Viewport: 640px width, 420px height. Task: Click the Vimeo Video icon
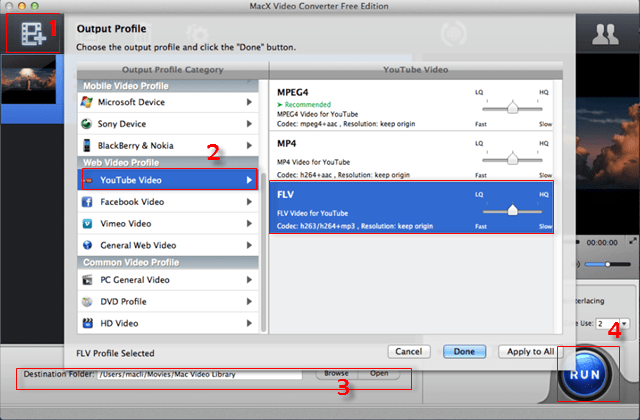click(x=87, y=224)
